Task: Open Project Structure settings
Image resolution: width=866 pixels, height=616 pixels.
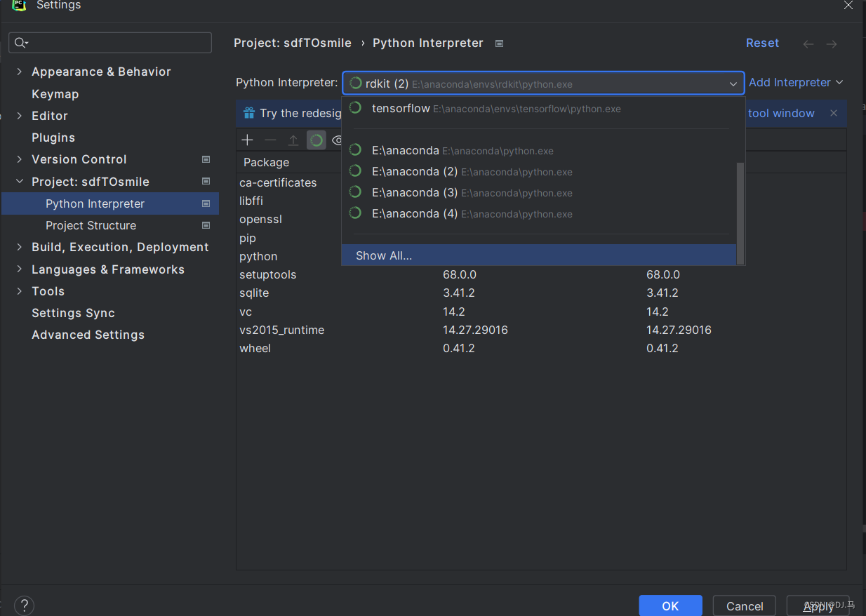Action: [91, 225]
